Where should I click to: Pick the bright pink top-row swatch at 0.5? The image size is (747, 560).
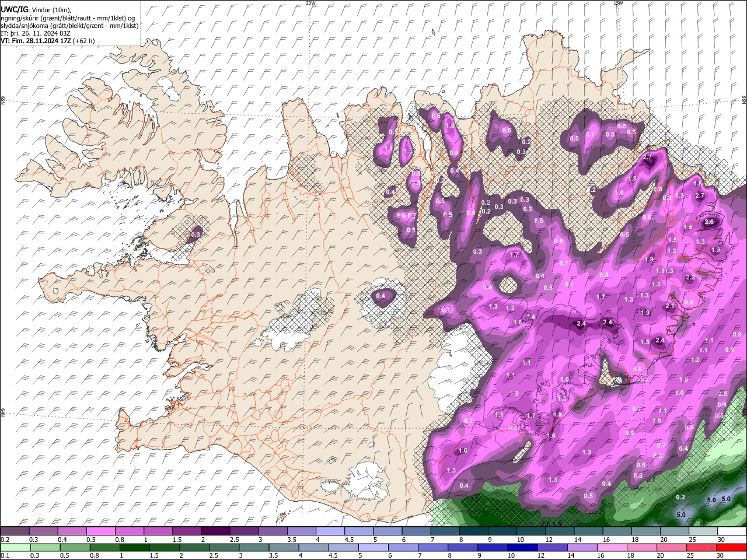(x=100, y=531)
